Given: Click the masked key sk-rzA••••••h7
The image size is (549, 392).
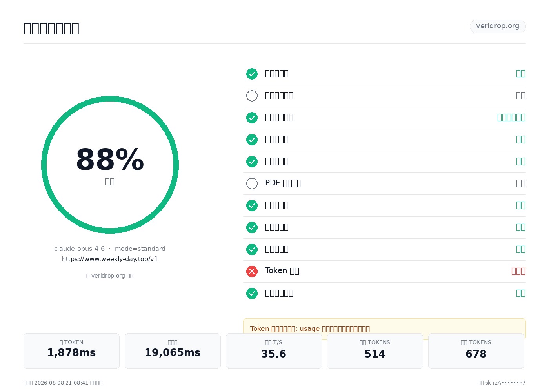Looking at the screenshot, I should 505,383.
